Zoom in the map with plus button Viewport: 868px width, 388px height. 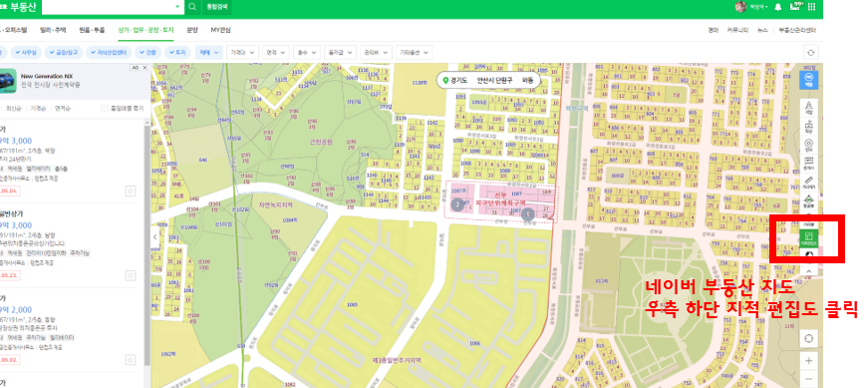809,360
